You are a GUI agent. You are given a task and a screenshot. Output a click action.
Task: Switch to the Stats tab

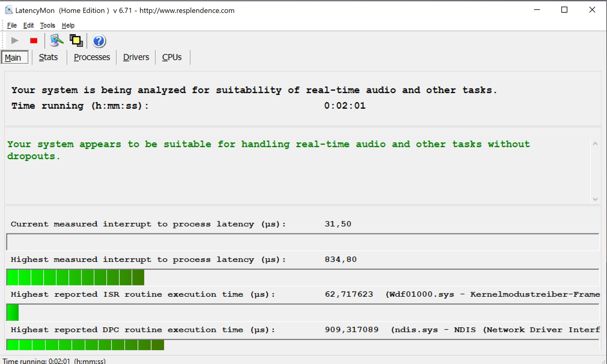(48, 57)
